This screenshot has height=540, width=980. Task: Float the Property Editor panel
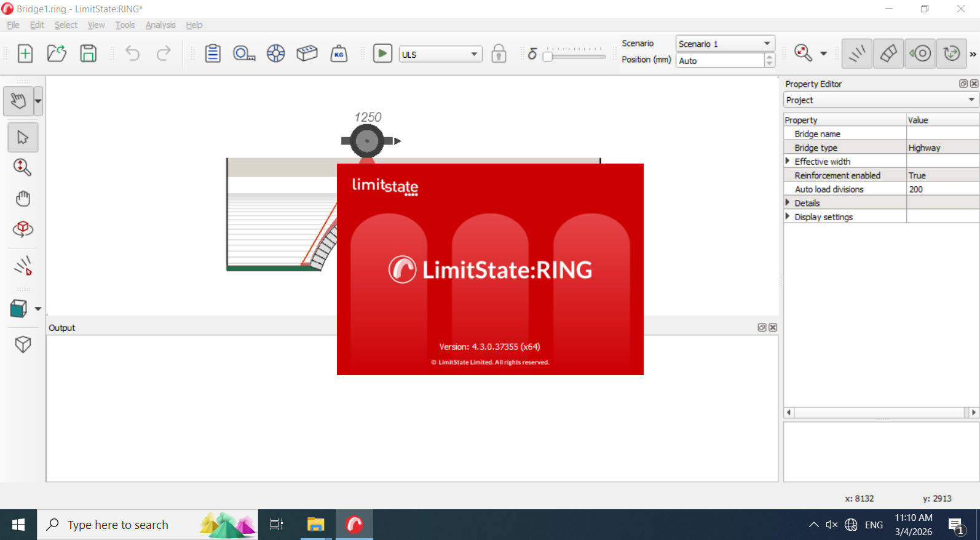(963, 84)
